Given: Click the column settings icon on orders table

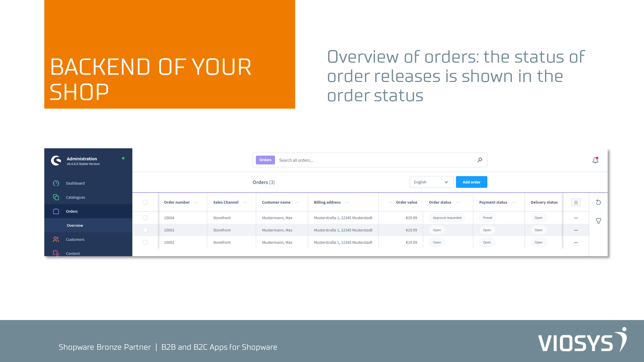Looking at the screenshot, I should 576,202.
